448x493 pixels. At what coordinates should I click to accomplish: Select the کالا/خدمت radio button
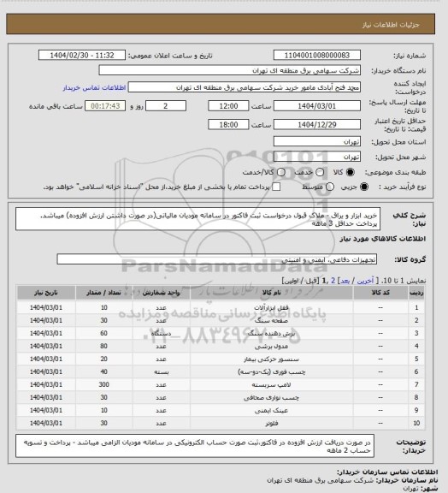[281, 172]
